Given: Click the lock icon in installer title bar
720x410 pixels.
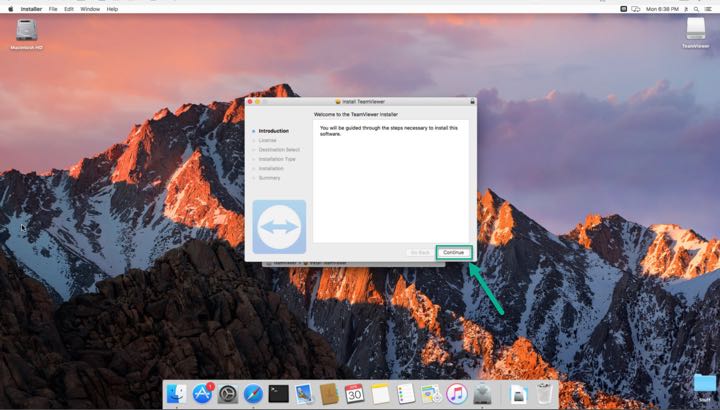Looking at the screenshot, I should click(x=472, y=101).
